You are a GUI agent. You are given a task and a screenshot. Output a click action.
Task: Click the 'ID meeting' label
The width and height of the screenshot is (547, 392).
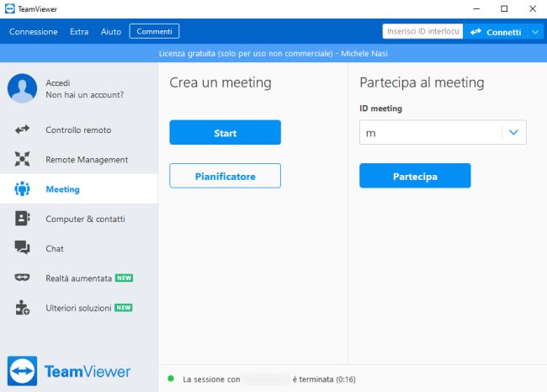380,109
